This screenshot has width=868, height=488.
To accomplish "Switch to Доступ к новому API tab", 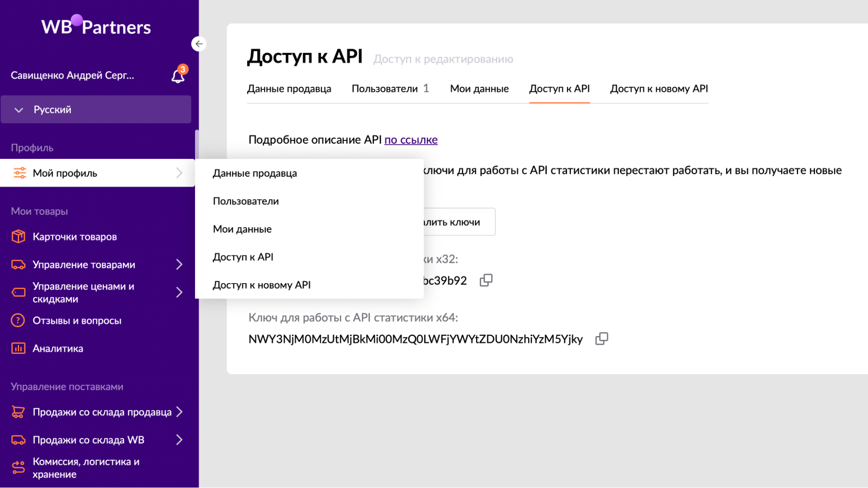I will (659, 89).
